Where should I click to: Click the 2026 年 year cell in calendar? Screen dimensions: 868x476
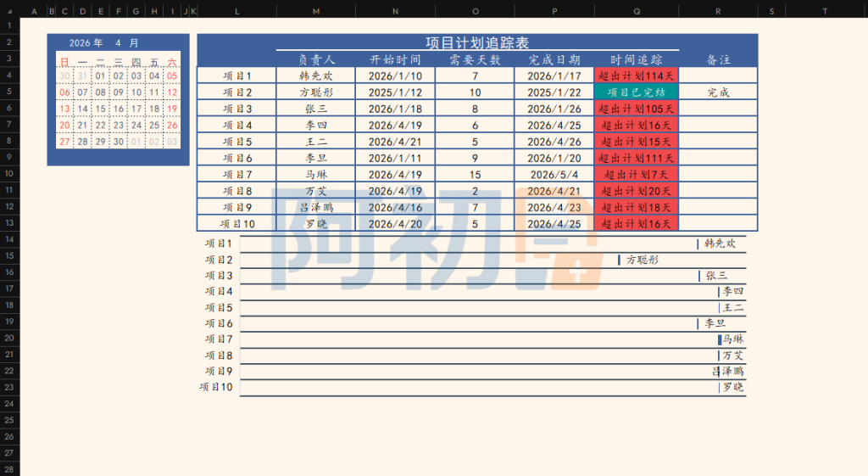click(86, 42)
